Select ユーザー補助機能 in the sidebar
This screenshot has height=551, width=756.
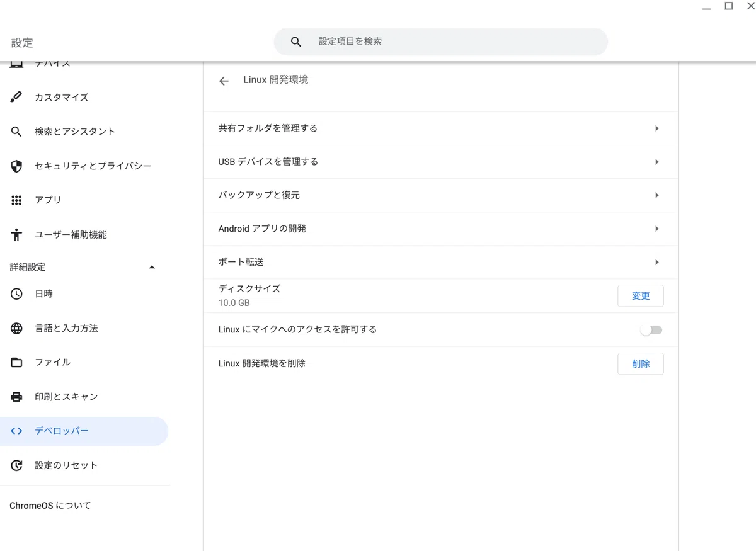pyautogui.click(x=84, y=235)
